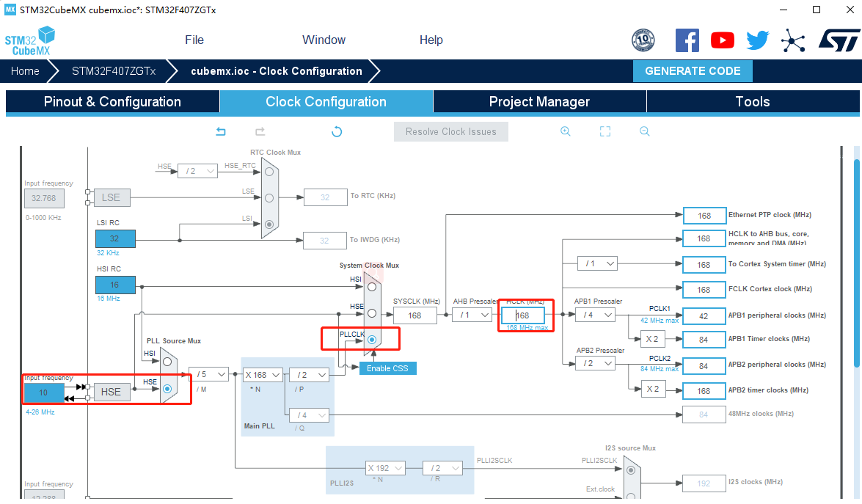Open the PLL /Q divider dropdown
This screenshot has width=862, height=504.
pos(309,415)
